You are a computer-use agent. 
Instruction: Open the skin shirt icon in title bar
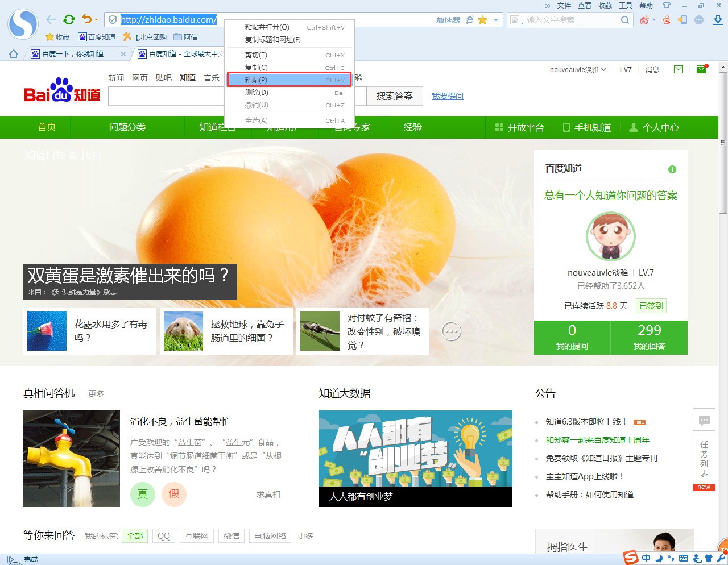pyautogui.click(x=667, y=5)
